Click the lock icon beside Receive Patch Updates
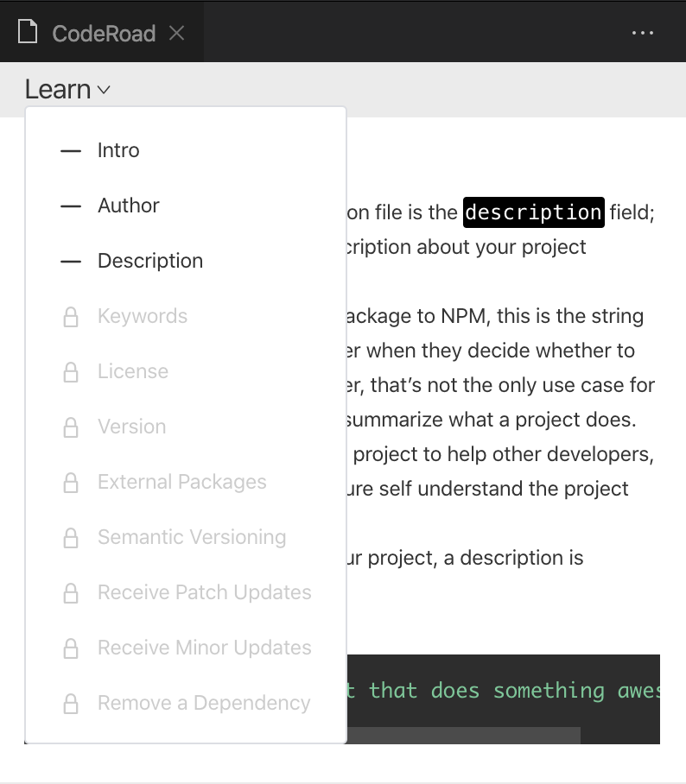686x784 pixels. [x=71, y=593]
